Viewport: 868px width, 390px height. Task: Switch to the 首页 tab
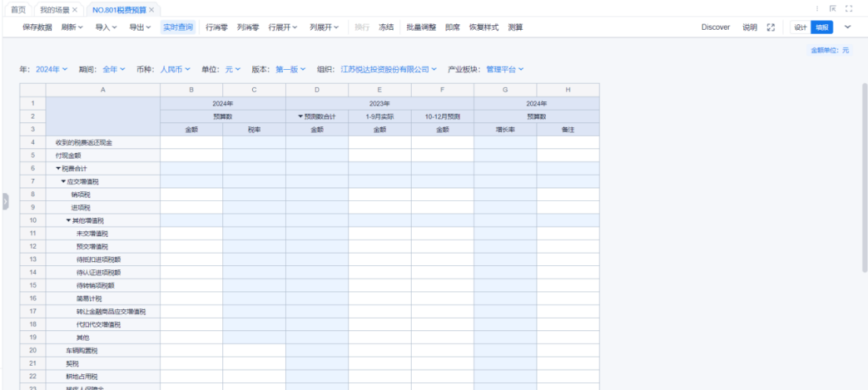coord(16,9)
